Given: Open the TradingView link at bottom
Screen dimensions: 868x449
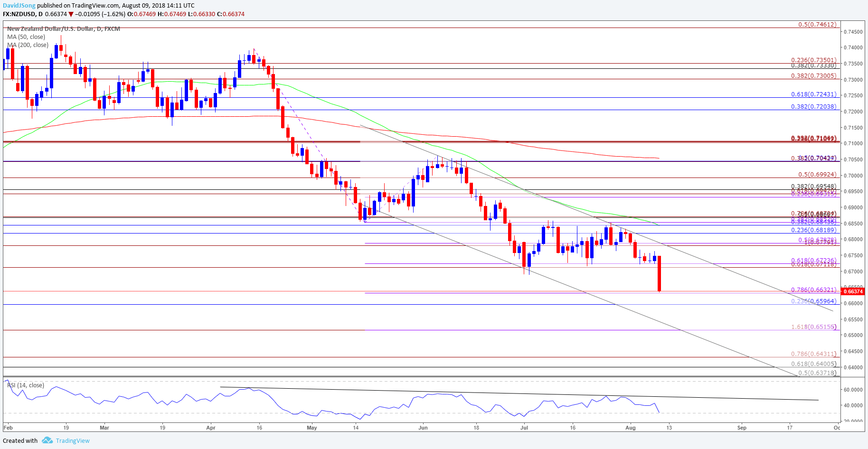Looking at the screenshot, I should point(73,440).
